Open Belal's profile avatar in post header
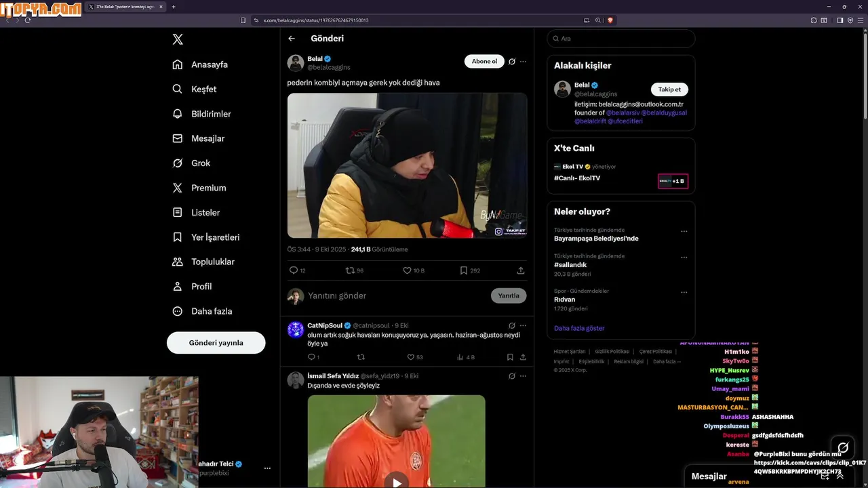Image resolution: width=868 pixels, height=488 pixels. 296,63
